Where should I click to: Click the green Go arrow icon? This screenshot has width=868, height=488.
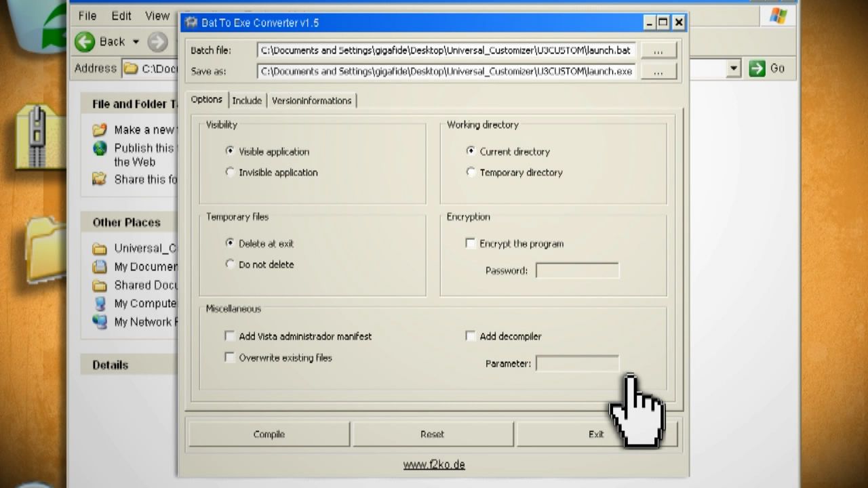pos(757,68)
